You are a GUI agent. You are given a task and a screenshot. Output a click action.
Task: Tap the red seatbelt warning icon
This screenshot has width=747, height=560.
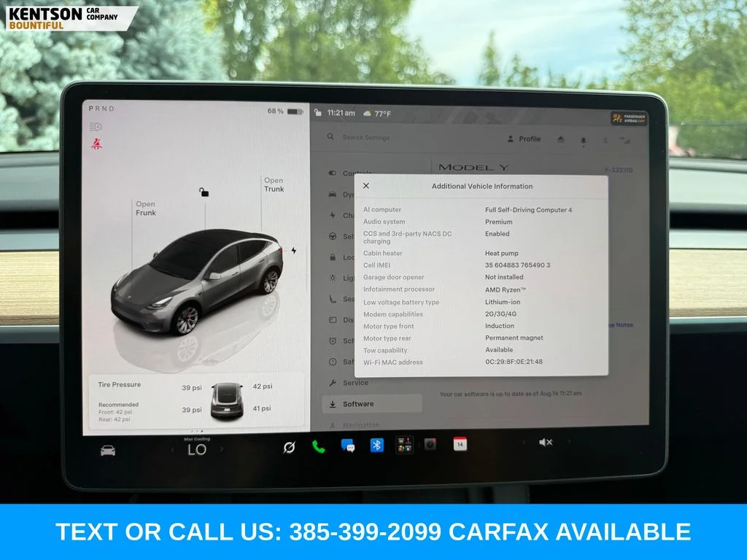96,144
